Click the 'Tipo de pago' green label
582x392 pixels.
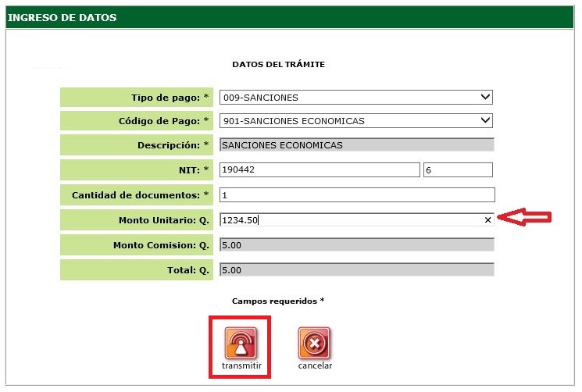pyautogui.click(x=137, y=98)
